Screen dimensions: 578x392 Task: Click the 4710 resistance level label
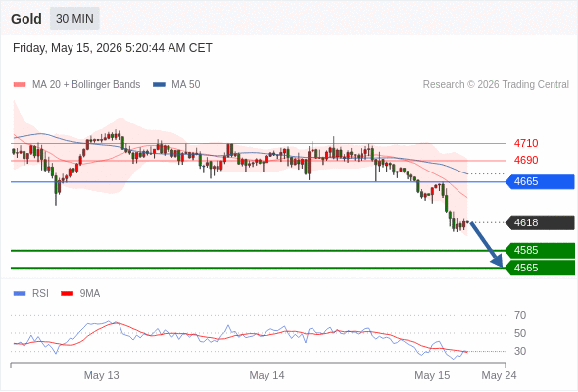526,143
